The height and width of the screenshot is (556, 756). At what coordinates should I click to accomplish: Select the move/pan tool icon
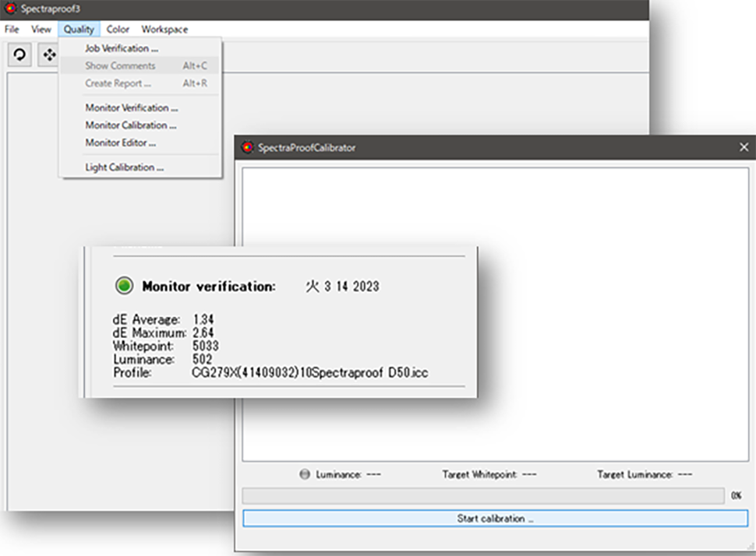click(x=48, y=55)
